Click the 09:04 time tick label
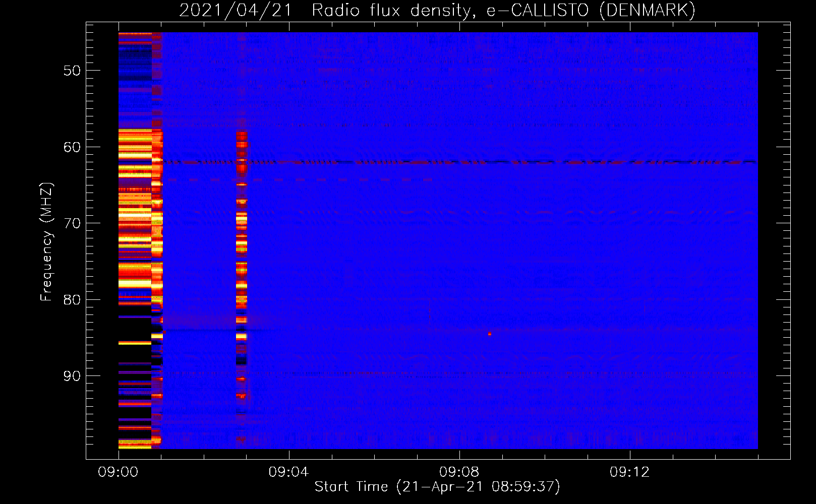816x504 pixels. (x=288, y=472)
